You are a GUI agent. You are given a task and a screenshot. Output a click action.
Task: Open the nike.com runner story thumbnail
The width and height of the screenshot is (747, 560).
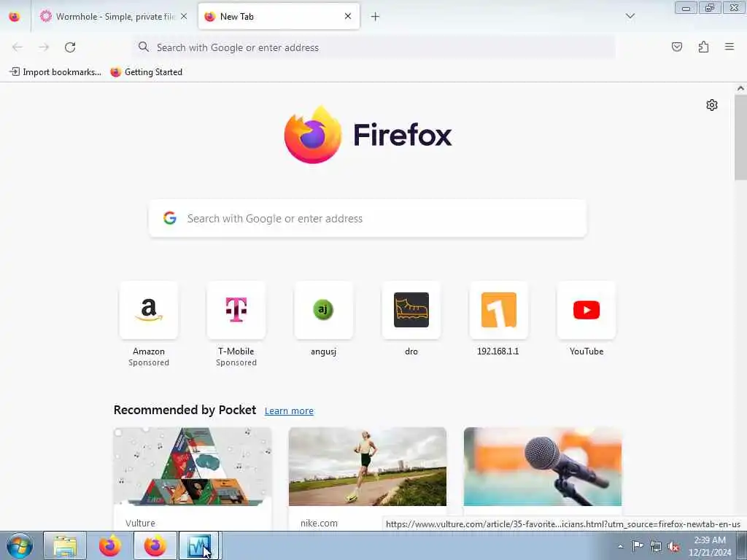(368, 467)
